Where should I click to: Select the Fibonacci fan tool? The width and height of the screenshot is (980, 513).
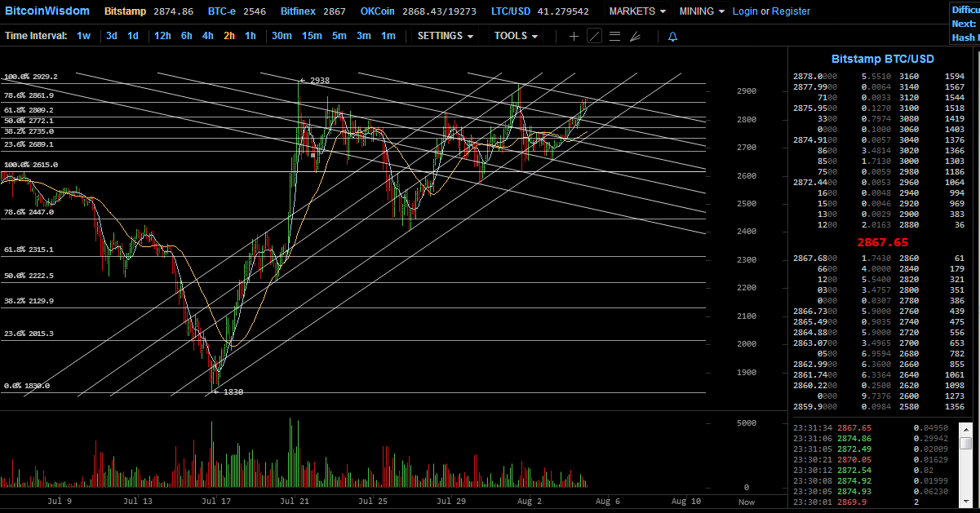635,36
